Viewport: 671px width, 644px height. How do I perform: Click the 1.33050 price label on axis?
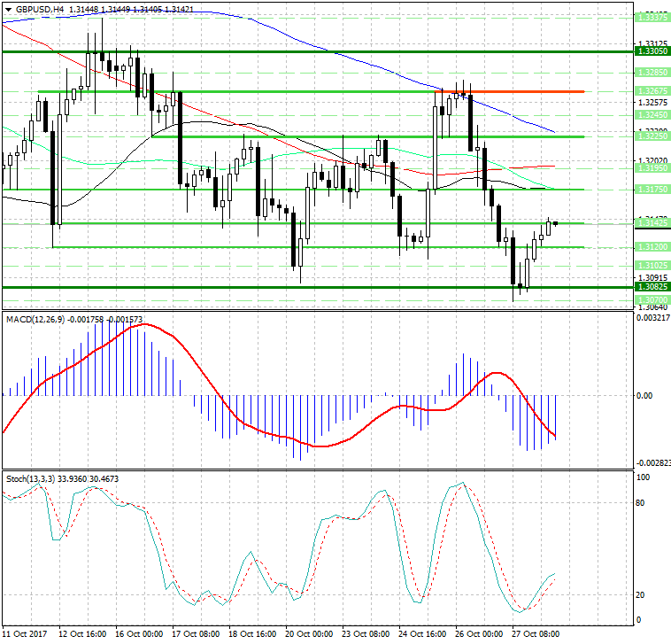652,52
